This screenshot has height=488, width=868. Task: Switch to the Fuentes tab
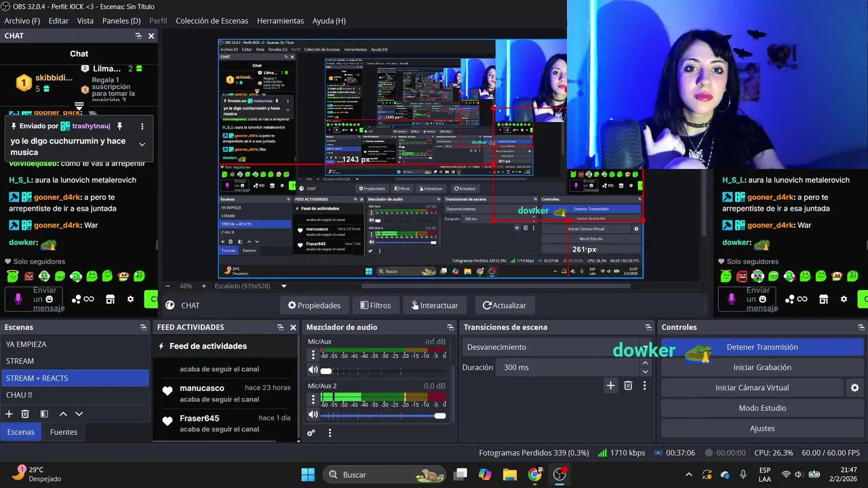coord(64,432)
